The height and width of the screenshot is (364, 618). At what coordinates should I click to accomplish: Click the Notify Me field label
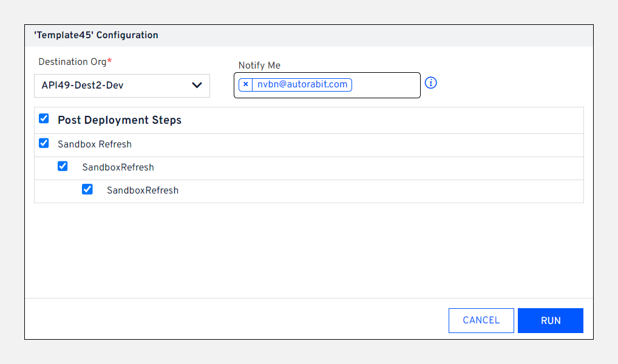[x=259, y=66]
